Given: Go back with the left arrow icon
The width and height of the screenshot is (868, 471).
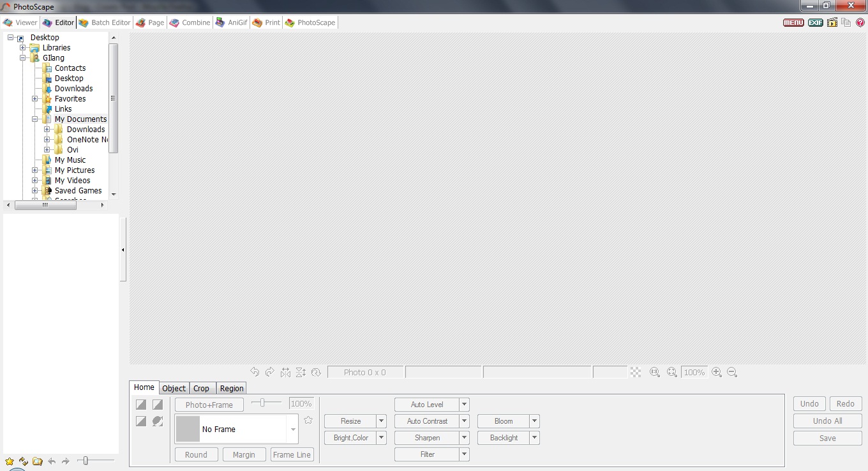Looking at the screenshot, I should click(x=52, y=461).
